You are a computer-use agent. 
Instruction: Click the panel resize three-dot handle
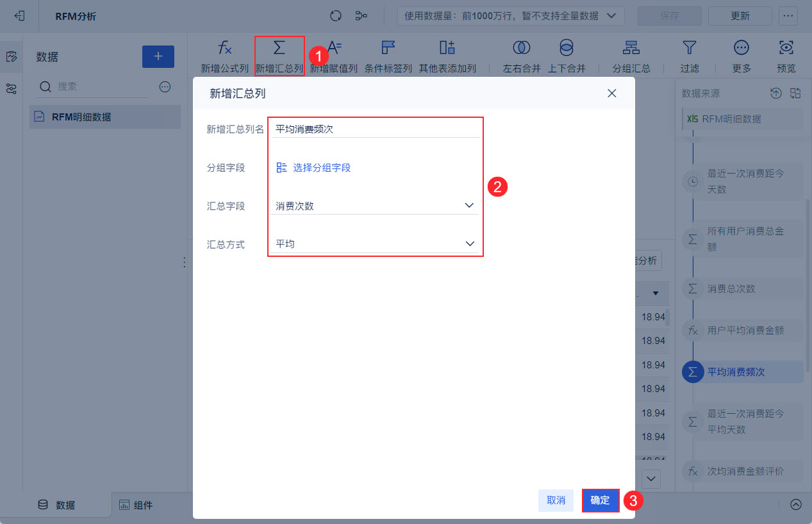[185, 263]
